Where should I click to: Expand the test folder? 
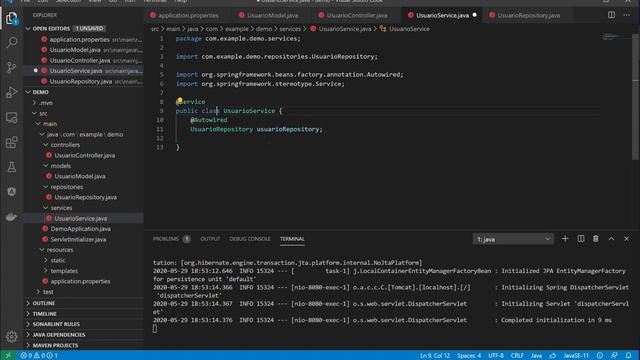tap(84, 292)
